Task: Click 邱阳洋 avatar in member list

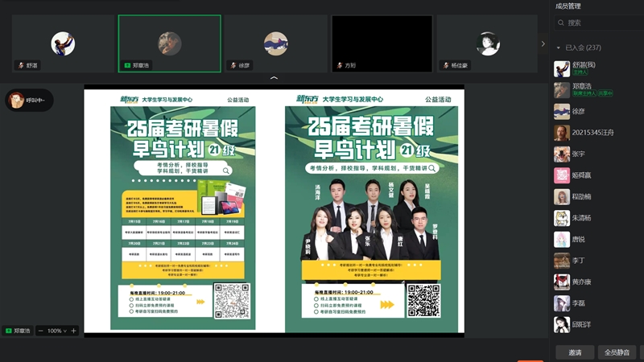Action: coord(561,325)
